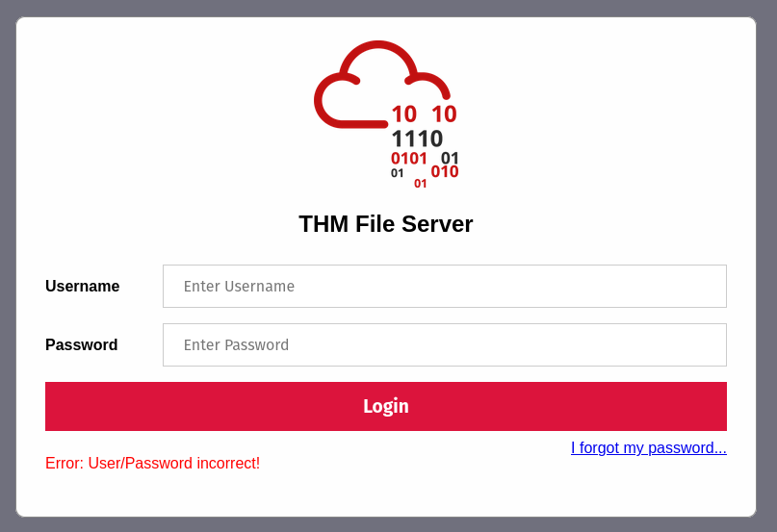Image resolution: width=777 pixels, height=532 pixels.
Task: Open the "I forgot my password..." link
Action: click(648, 448)
